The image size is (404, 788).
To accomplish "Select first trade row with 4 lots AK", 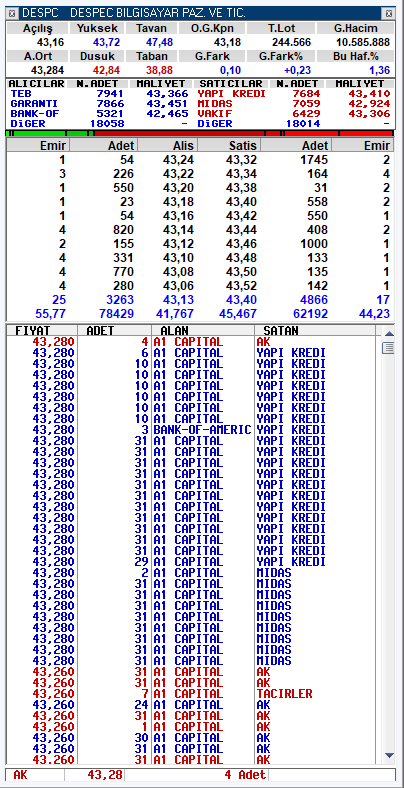I will 191,342.
